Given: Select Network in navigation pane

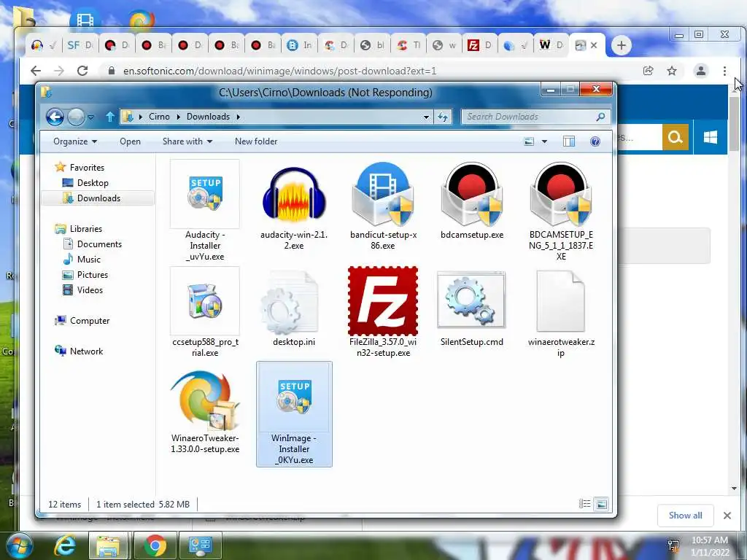Looking at the screenshot, I should point(86,351).
